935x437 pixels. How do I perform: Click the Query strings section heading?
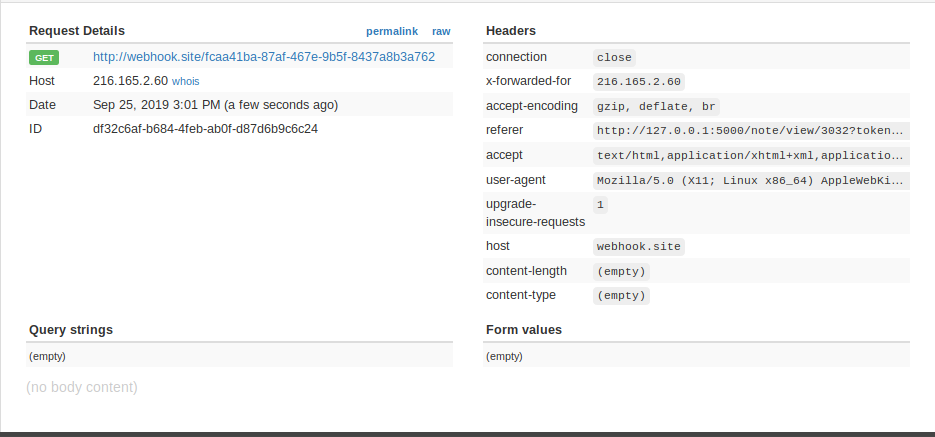pos(71,329)
